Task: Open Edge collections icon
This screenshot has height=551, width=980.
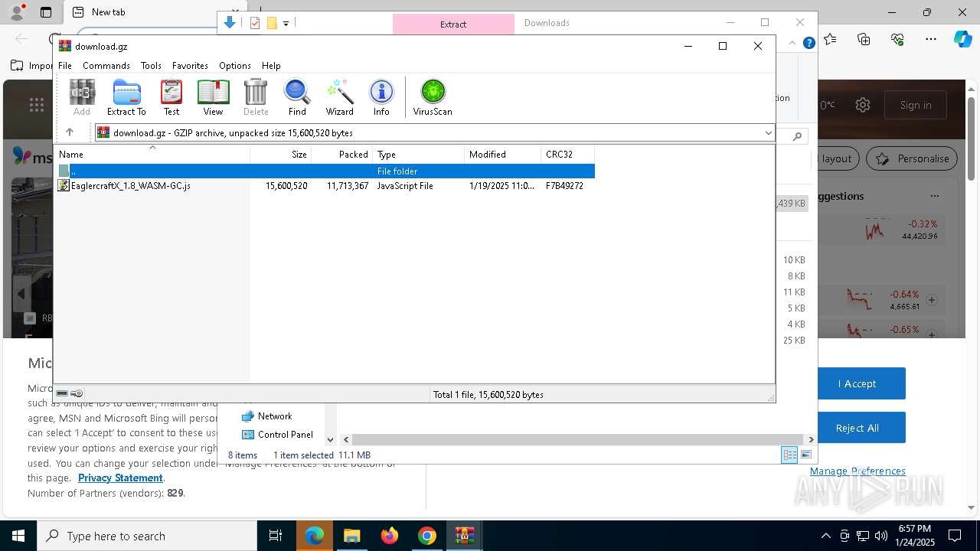Action: [864, 39]
